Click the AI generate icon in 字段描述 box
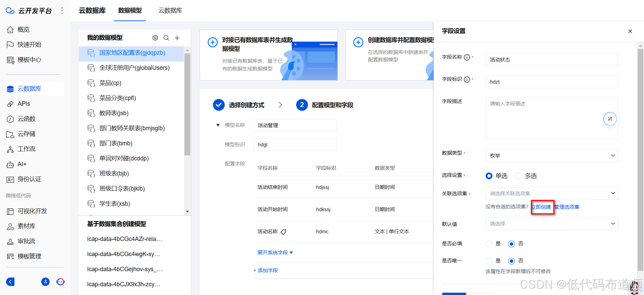 pyautogui.click(x=610, y=119)
